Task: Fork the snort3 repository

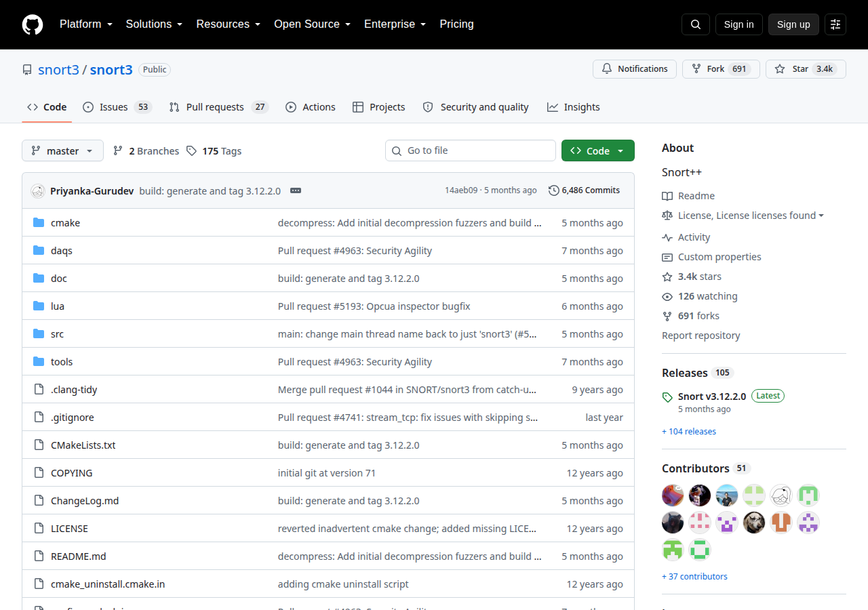Action: point(721,69)
